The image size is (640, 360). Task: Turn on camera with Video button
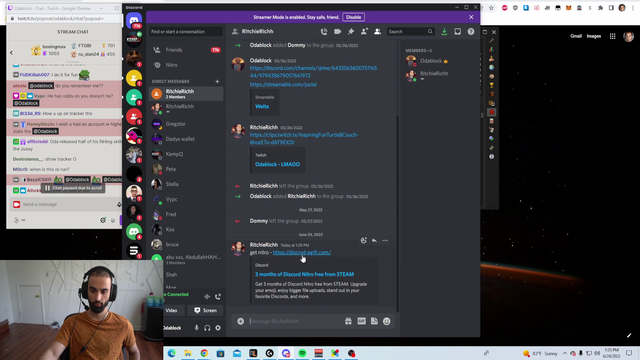click(173, 310)
